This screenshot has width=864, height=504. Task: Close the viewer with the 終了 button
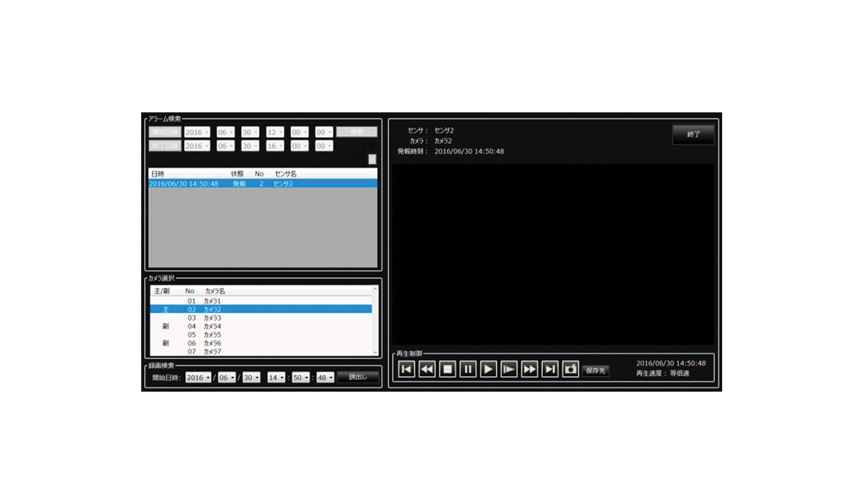point(693,135)
